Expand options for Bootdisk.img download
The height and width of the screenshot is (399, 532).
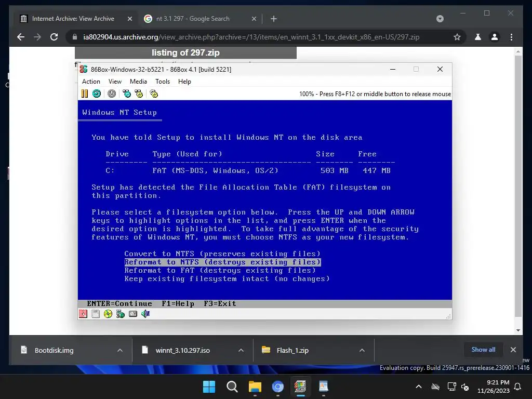click(x=120, y=351)
